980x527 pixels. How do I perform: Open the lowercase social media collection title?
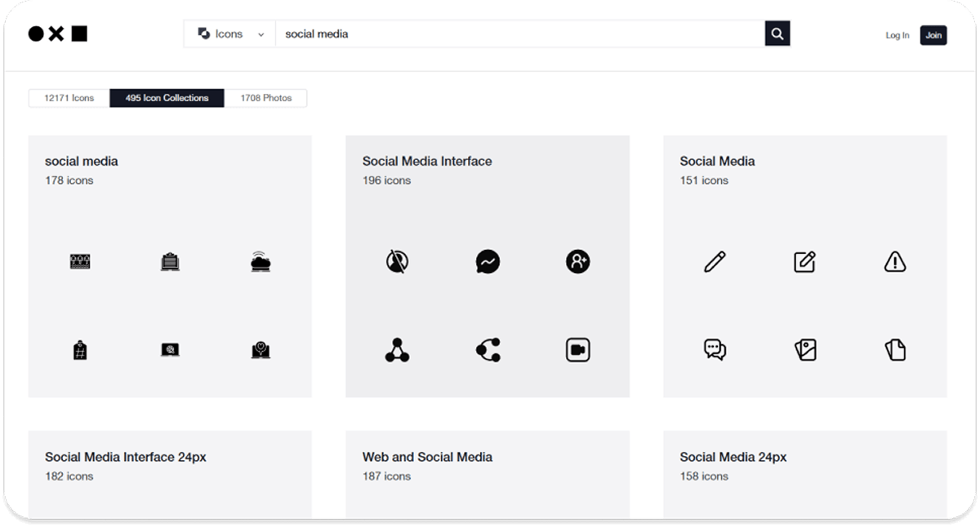pos(82,161)
